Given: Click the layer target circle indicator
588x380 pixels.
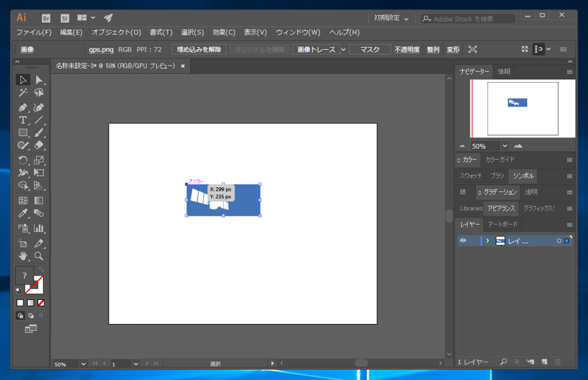Looking at the screenshot, I should 559,241.
